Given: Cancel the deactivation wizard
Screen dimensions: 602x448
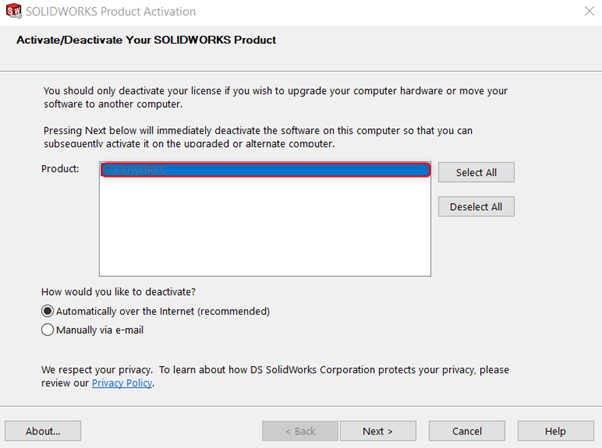Looking at the screenshot, I should 467,431.
